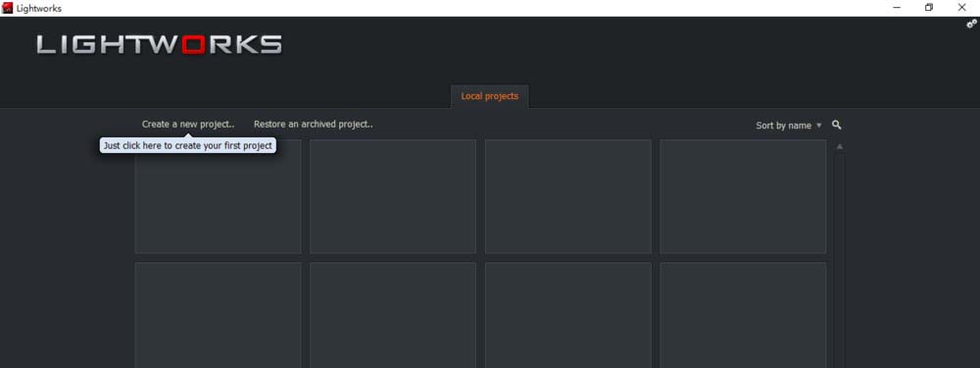Close the Lightworks window
Image resolution: width=980 pixels, height=368 pixels.
[962, 8]
